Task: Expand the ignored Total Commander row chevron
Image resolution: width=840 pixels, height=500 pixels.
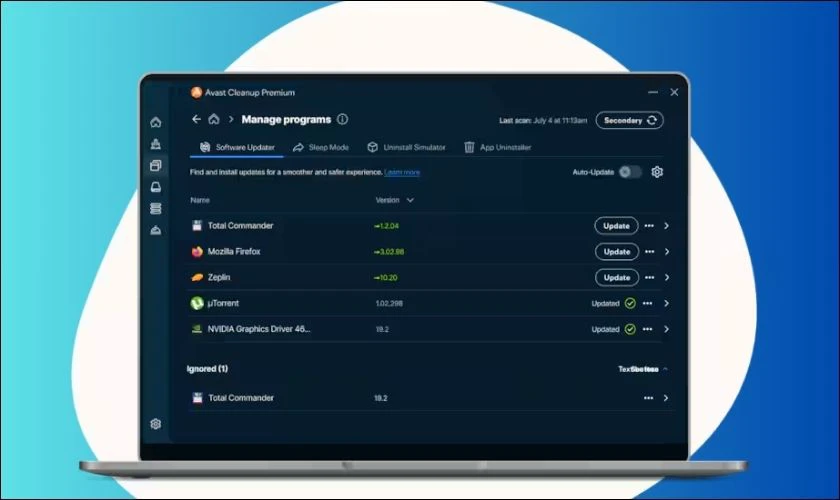Action: pyautogui.click(x=666, y=398)
